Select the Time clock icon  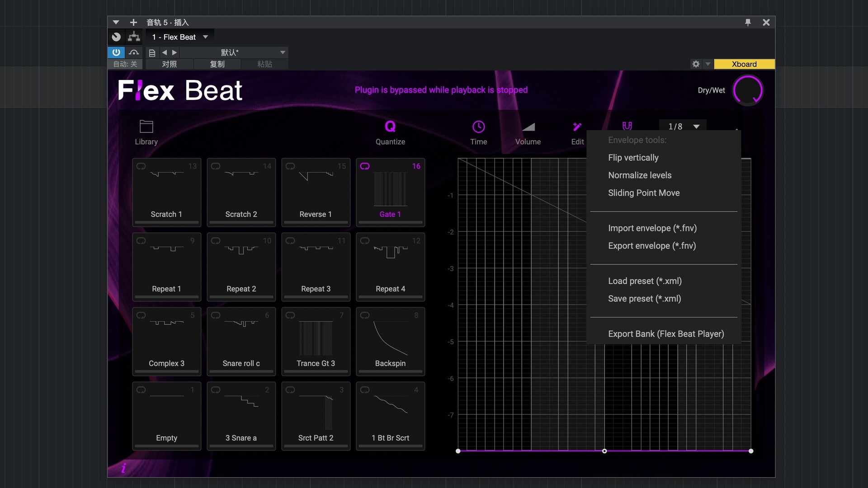point(478,127)
